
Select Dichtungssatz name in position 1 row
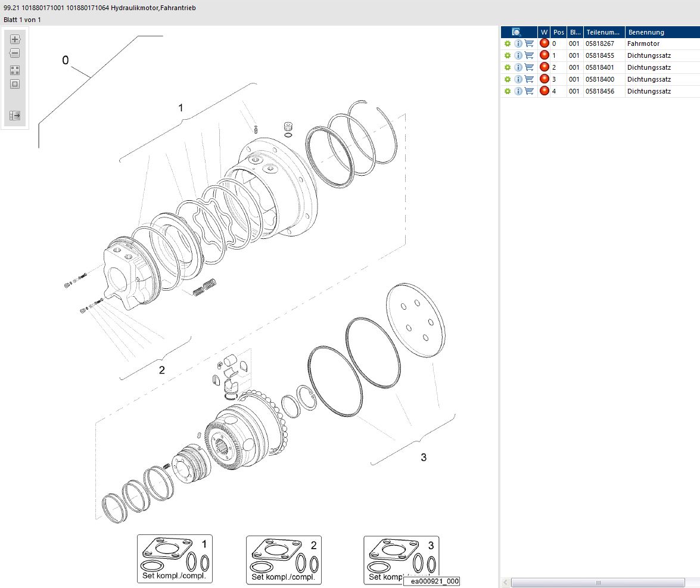pos(662,56)
